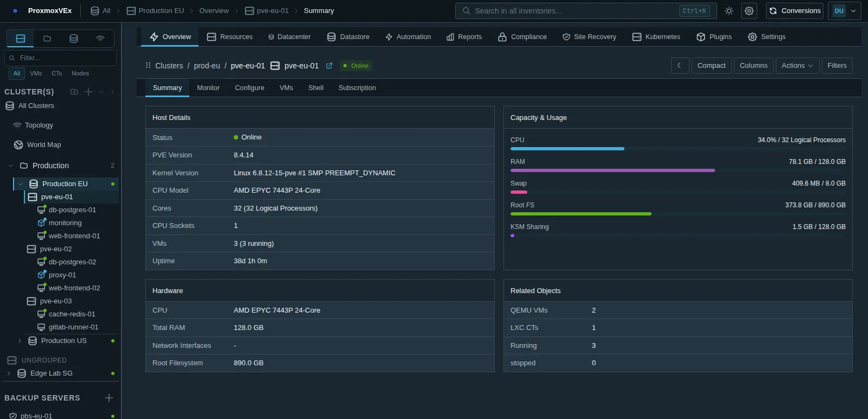Collapse the Production EU cluster
The height and width of the screenshot is (419, 868).
[21, 184]
